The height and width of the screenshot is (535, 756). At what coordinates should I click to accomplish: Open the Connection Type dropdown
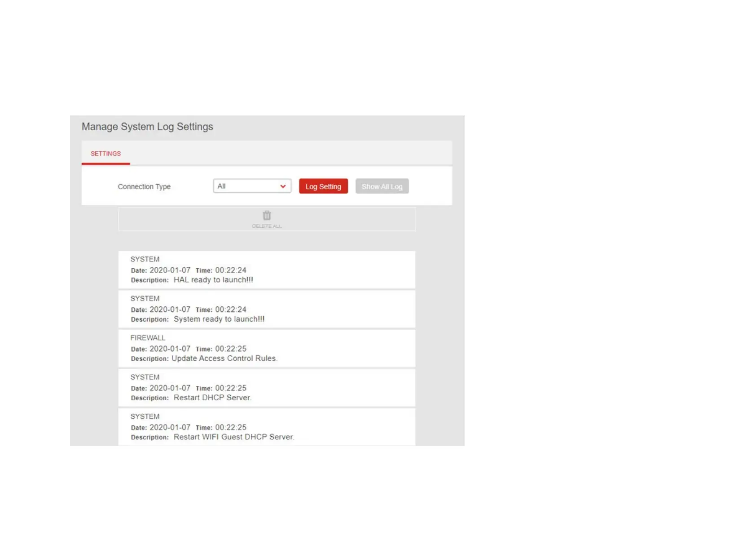tap(252, 186)
